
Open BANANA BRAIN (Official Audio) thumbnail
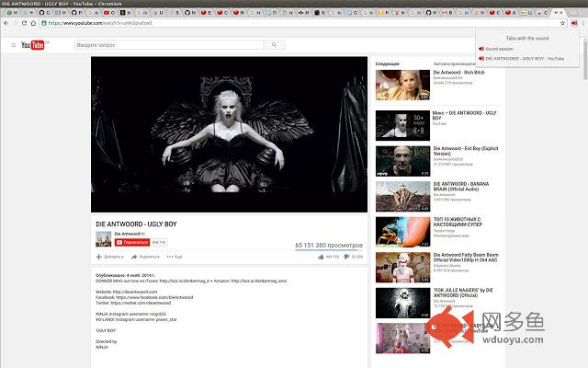point(402,196)
